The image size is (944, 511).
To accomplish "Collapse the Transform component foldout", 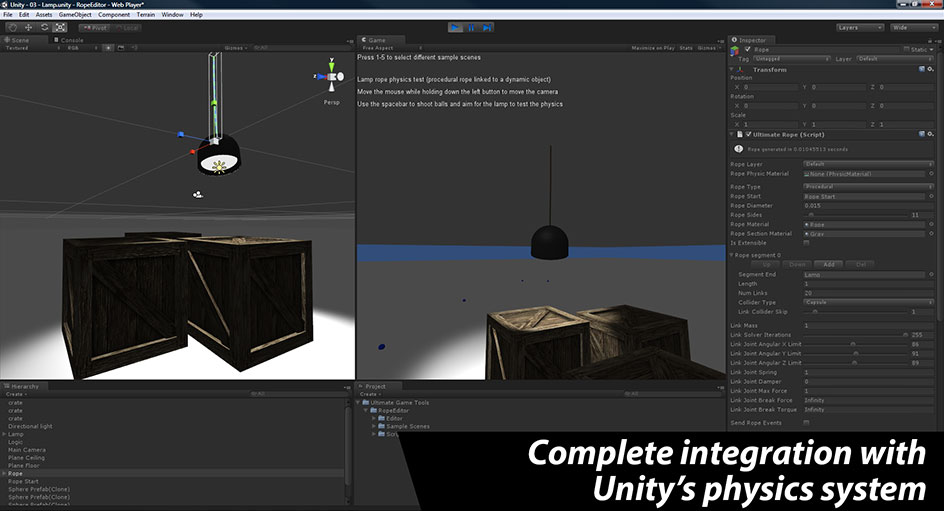I will tap(732, 69).
